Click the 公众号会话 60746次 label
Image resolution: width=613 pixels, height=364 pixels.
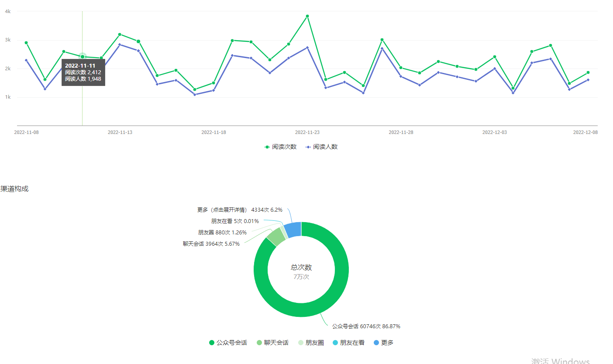click(366, 326)
